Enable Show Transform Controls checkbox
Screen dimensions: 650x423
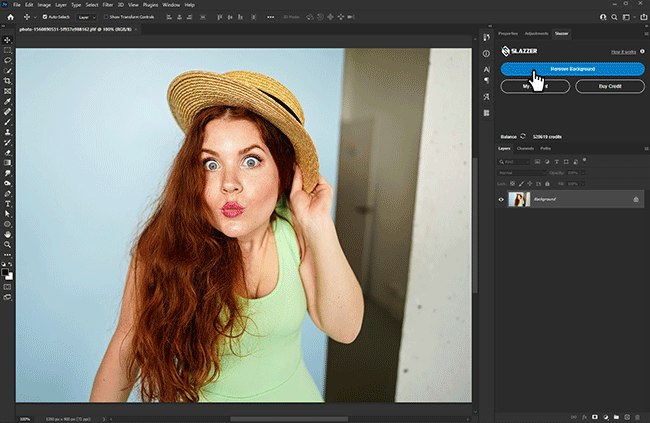pyautogui.click(x=106, y=17)
